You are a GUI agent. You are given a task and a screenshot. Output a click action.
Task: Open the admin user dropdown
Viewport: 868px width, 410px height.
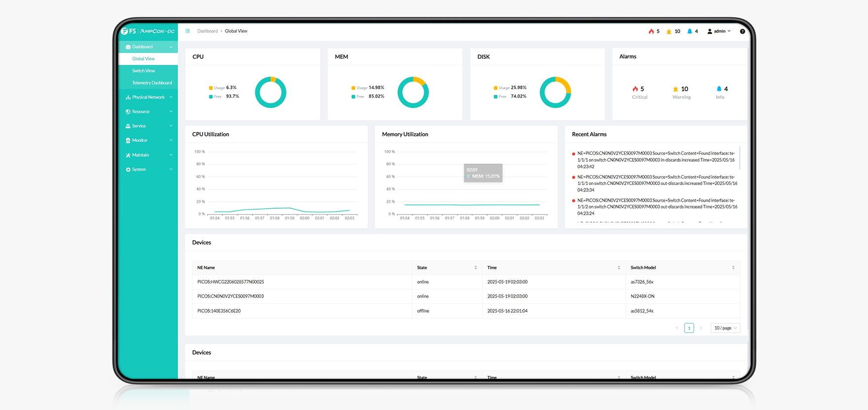point(719,31)
